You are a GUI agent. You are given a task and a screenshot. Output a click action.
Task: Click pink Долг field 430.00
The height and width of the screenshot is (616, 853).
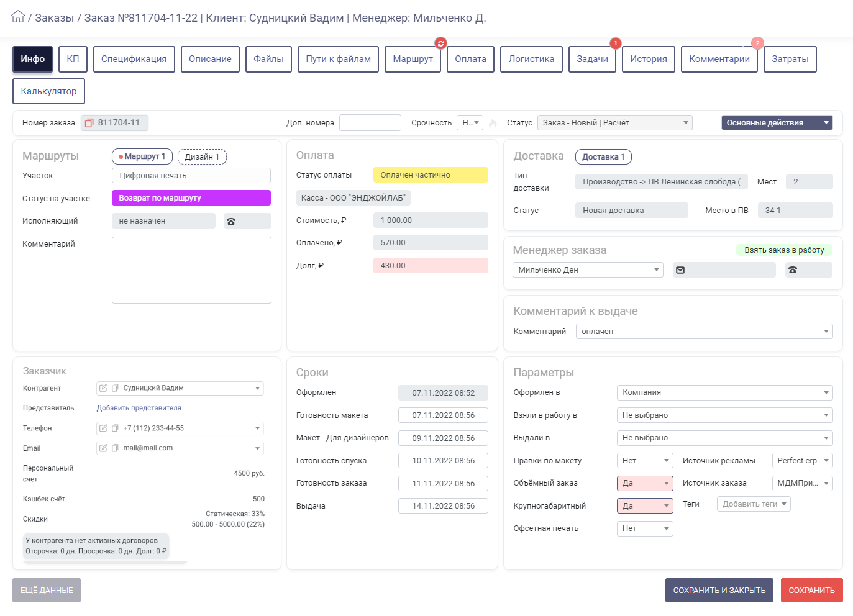(x=431, y=266)
